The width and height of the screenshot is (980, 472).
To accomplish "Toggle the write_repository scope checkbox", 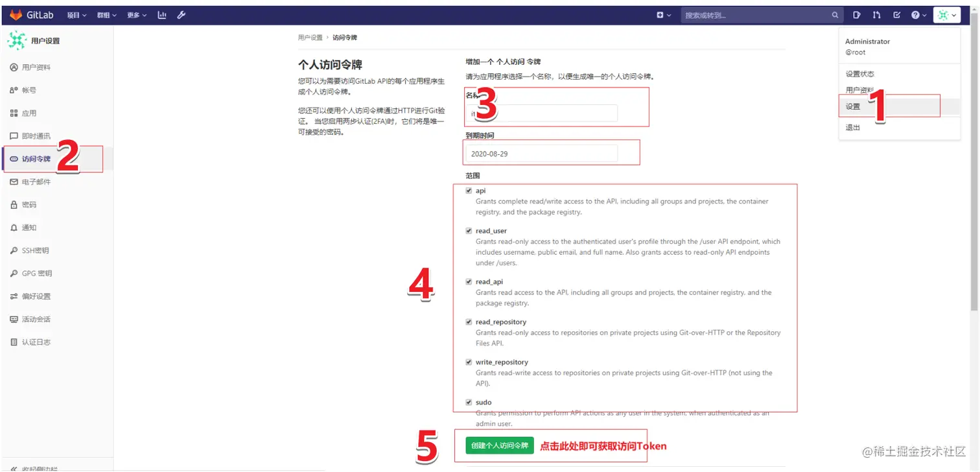I will tap(469, 362).
